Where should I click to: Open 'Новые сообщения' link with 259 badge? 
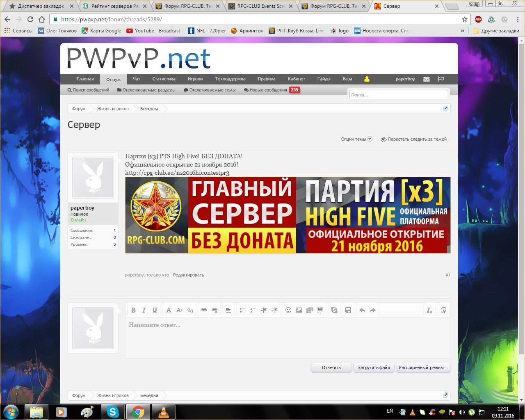click(272, 90)
